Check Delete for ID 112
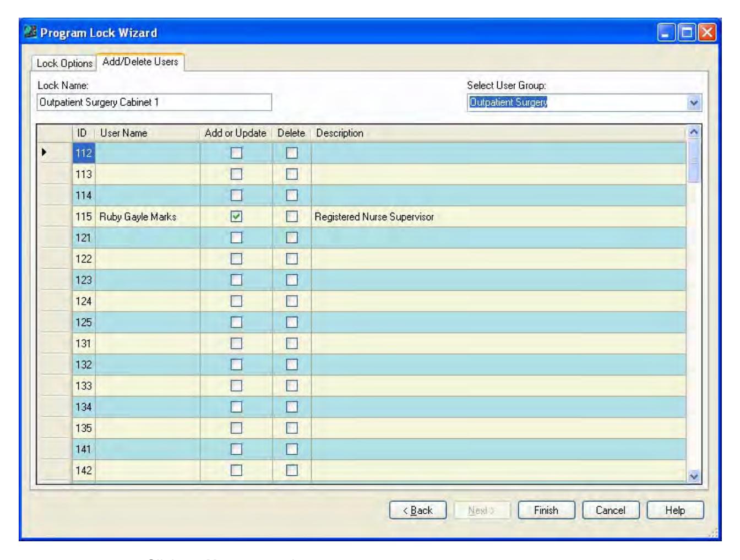 point(292,153)
